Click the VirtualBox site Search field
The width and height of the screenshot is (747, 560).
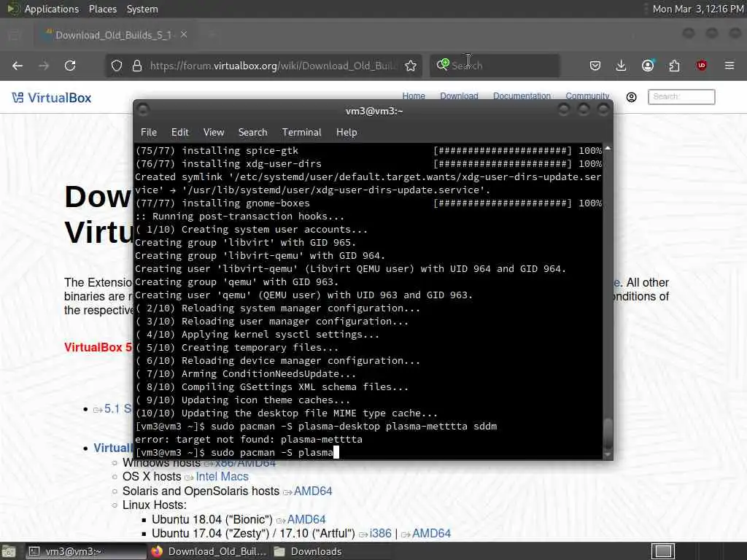681,97
